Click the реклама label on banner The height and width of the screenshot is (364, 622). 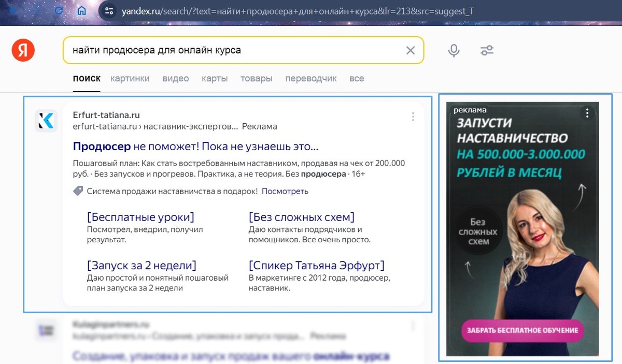tap(470, 110)
